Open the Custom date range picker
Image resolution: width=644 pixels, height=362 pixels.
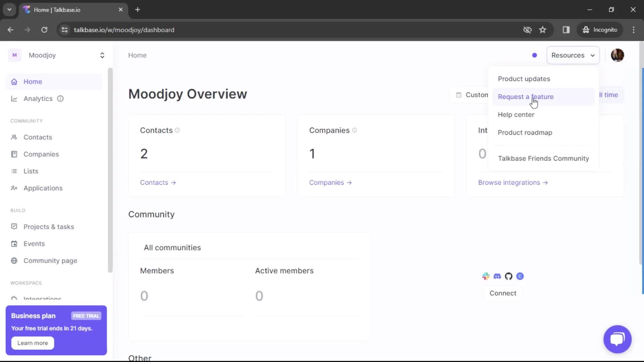point(472,95)
